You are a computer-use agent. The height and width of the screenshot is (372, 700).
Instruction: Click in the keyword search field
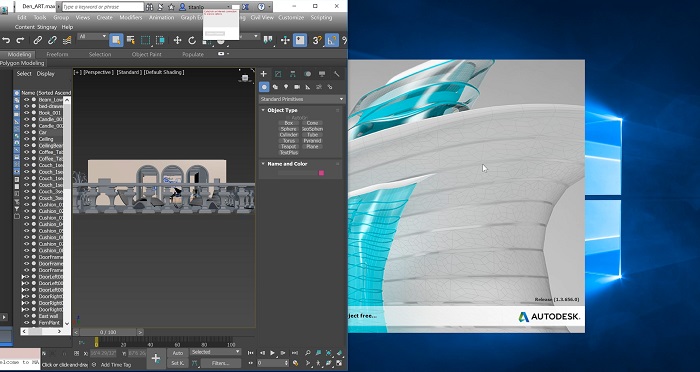click(x=102, y=7)
